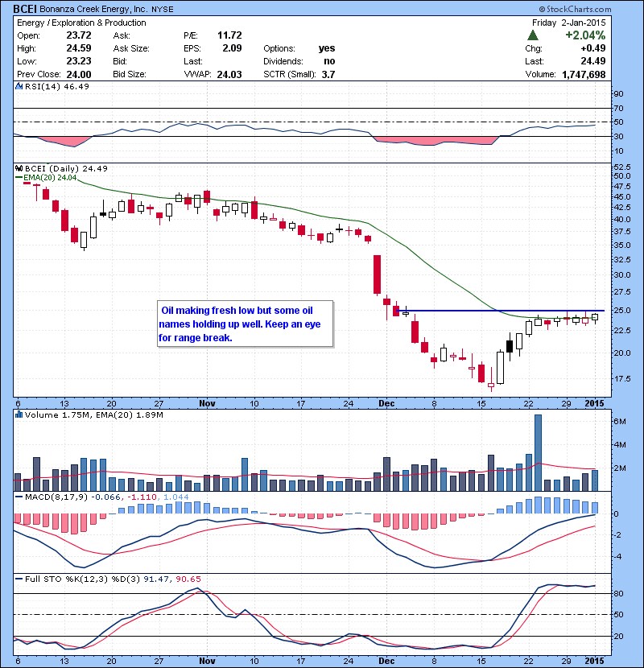644x668 pixels.
Task: Click the Options yes value
Action: pos(327,48)
